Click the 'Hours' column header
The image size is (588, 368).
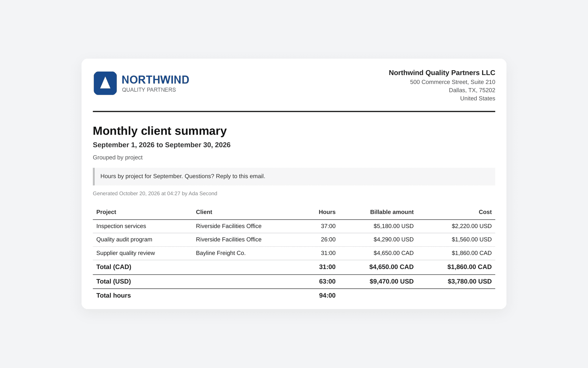point(327,212)
